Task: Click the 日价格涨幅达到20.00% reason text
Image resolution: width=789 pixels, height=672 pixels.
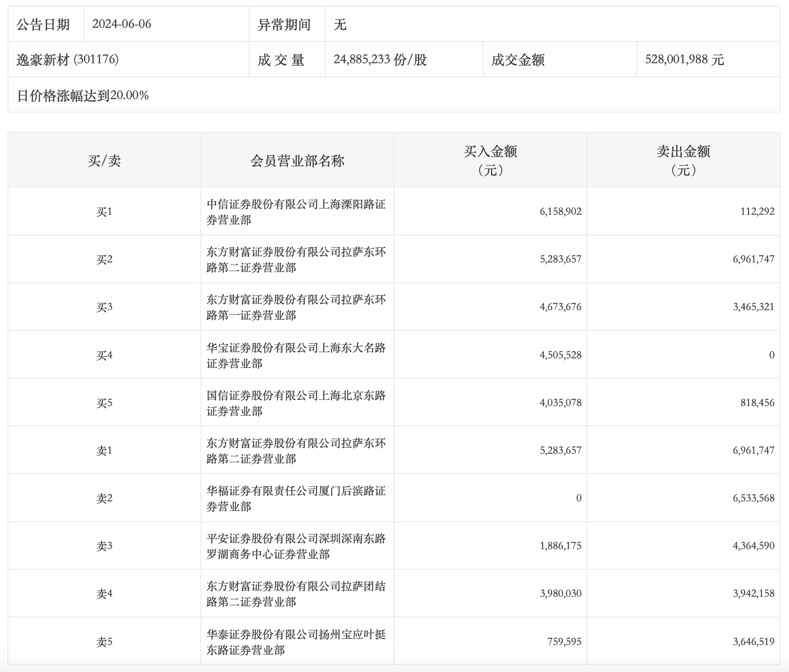Action: pyautogui.click(x=82, y=95)
